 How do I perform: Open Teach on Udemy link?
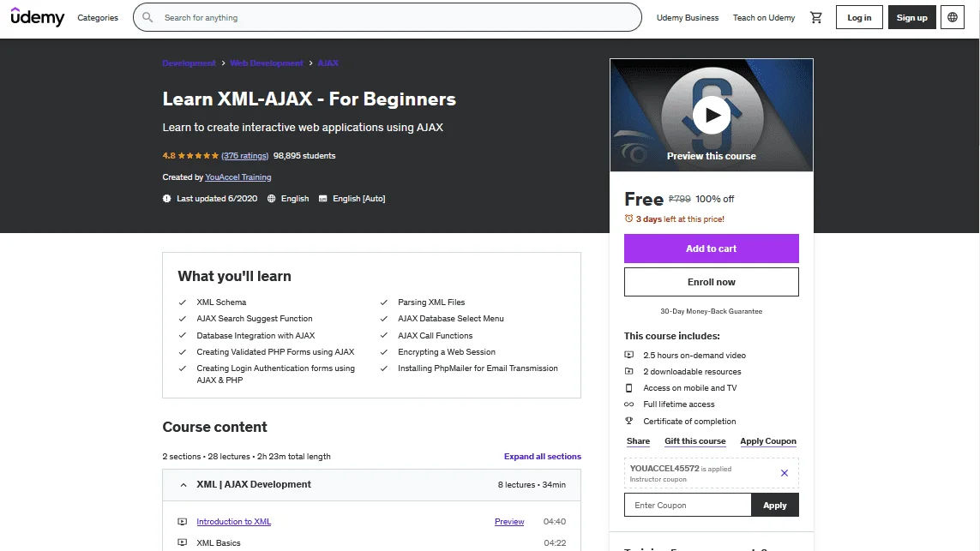(764, 17)
